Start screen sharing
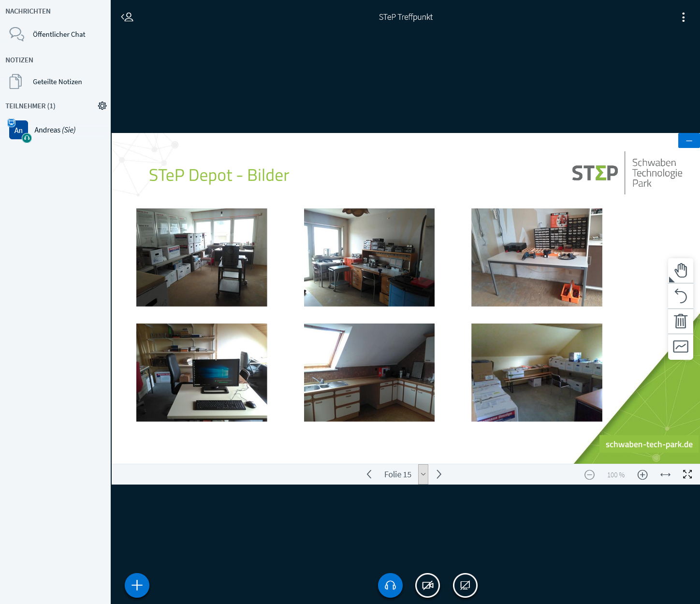The width and height of the screenshot is (700, 604). [465, 585]
